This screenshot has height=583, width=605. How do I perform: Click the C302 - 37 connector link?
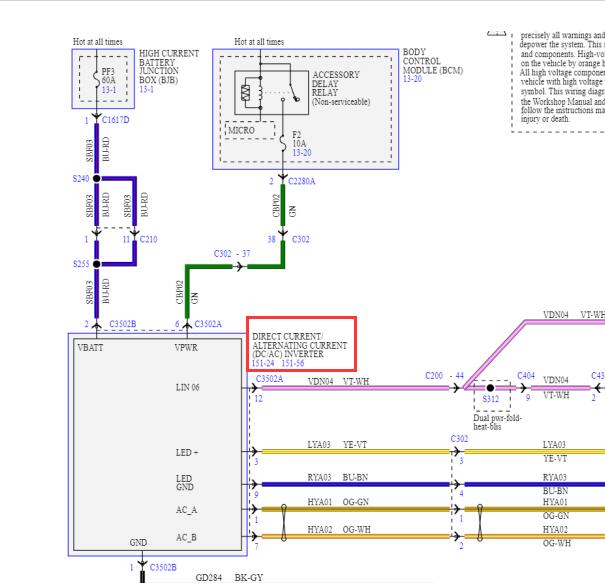click(232, 253)
